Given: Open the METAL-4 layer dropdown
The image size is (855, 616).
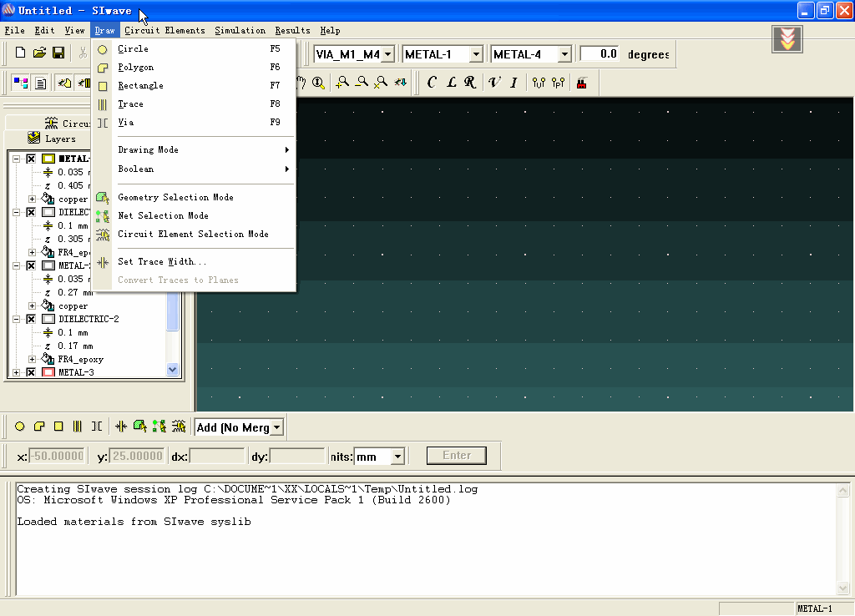Looking at the screenshot, I should point(564,54).
